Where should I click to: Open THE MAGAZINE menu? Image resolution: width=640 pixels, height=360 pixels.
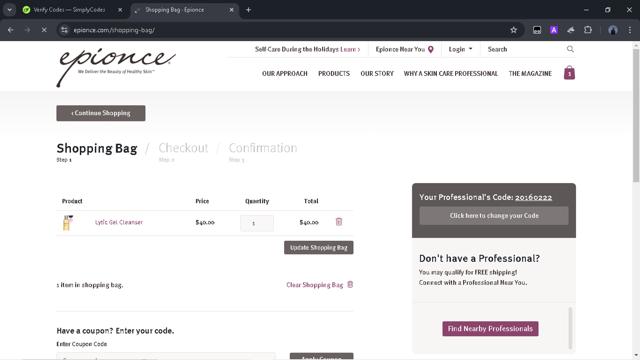coord(530,73)
